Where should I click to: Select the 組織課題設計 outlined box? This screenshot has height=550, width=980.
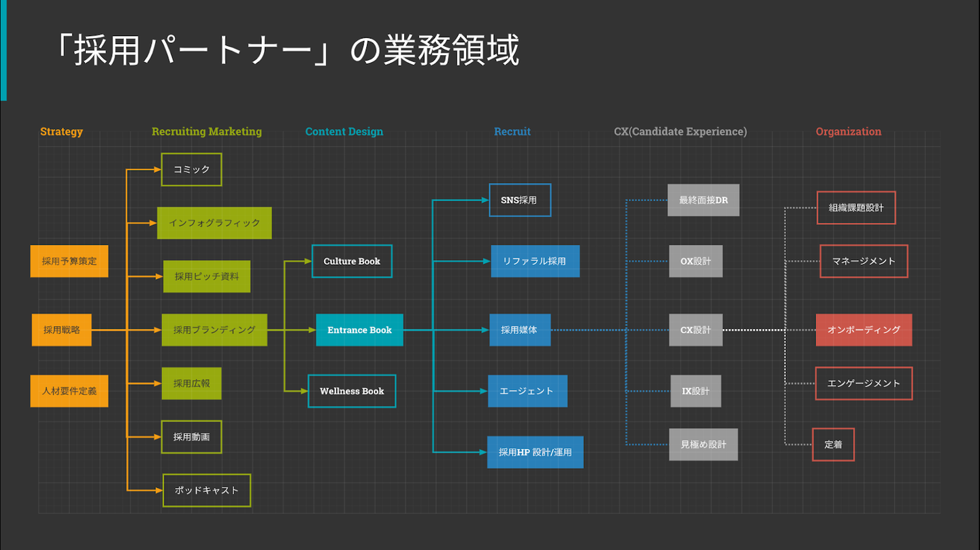coord(856,208)
